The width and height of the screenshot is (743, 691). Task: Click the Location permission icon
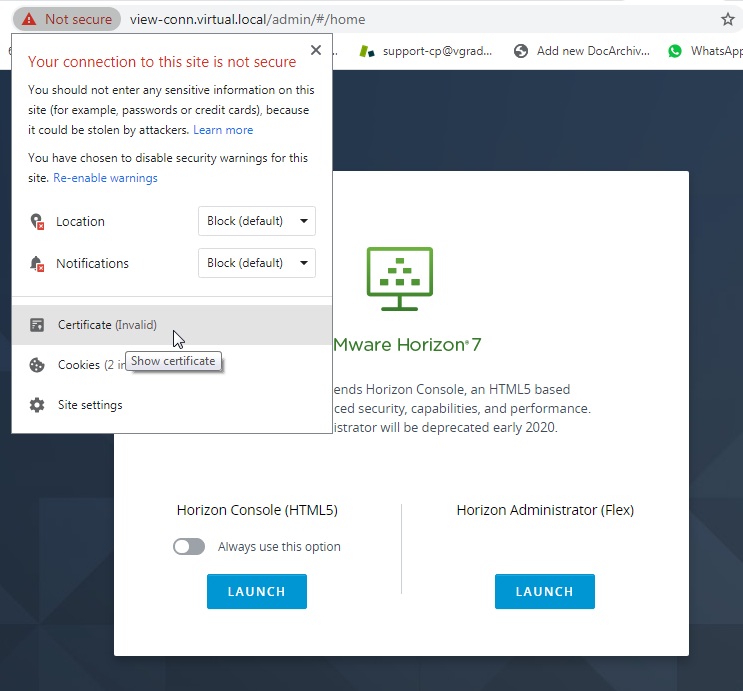pos(37,222)
